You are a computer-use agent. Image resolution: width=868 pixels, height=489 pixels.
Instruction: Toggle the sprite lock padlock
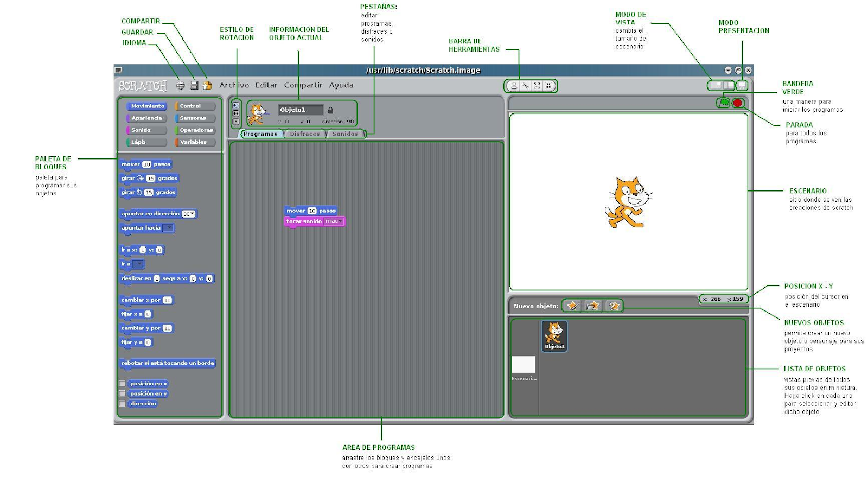pyautogui.click(x=330, y=110)
